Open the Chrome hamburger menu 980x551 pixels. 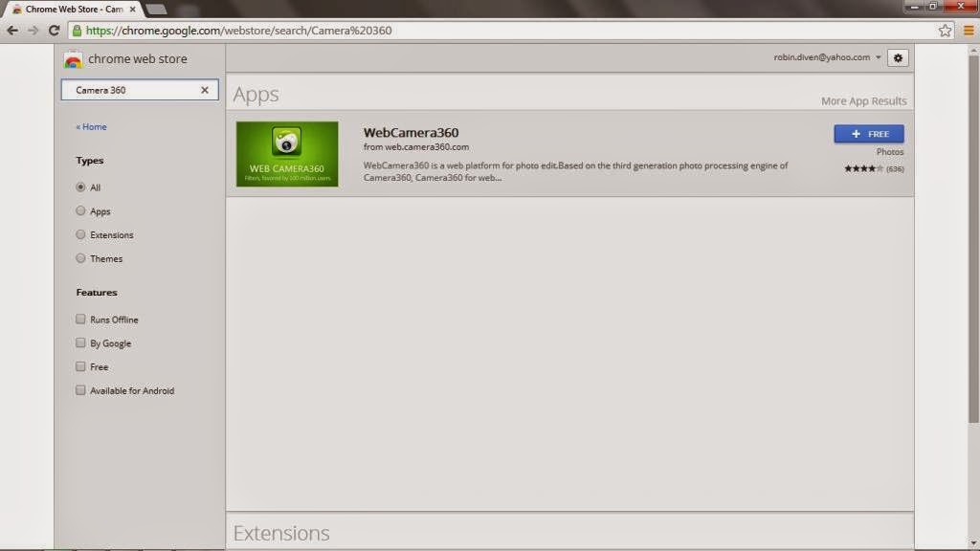(x=969, y=31)
